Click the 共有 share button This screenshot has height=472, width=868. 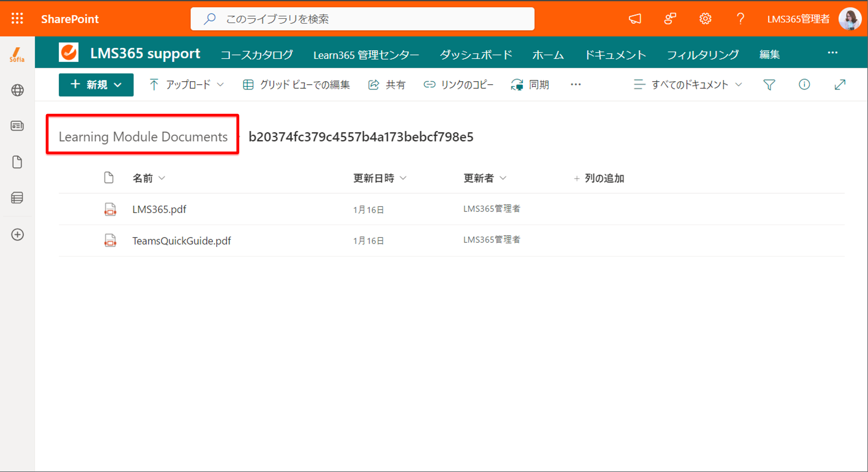(x=387, y=85)
